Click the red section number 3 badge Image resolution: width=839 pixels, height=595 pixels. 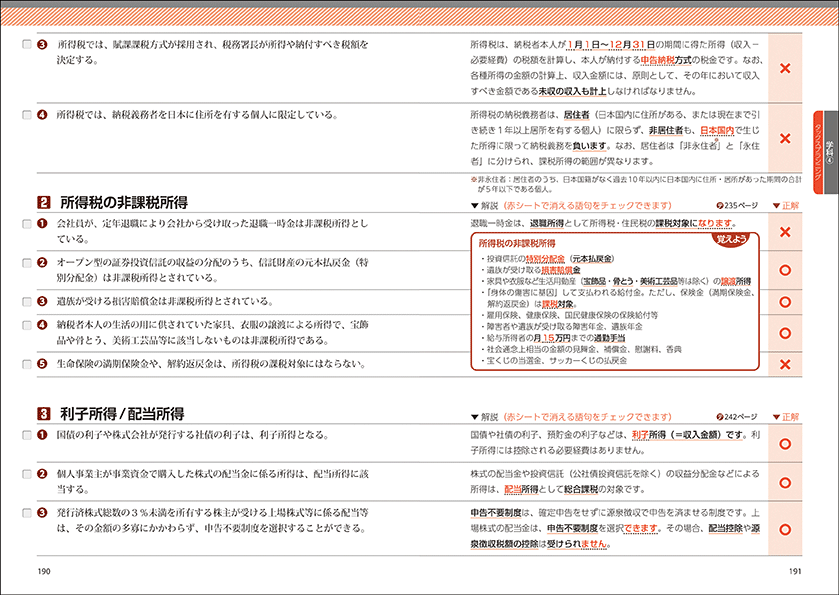pos(43,414)
